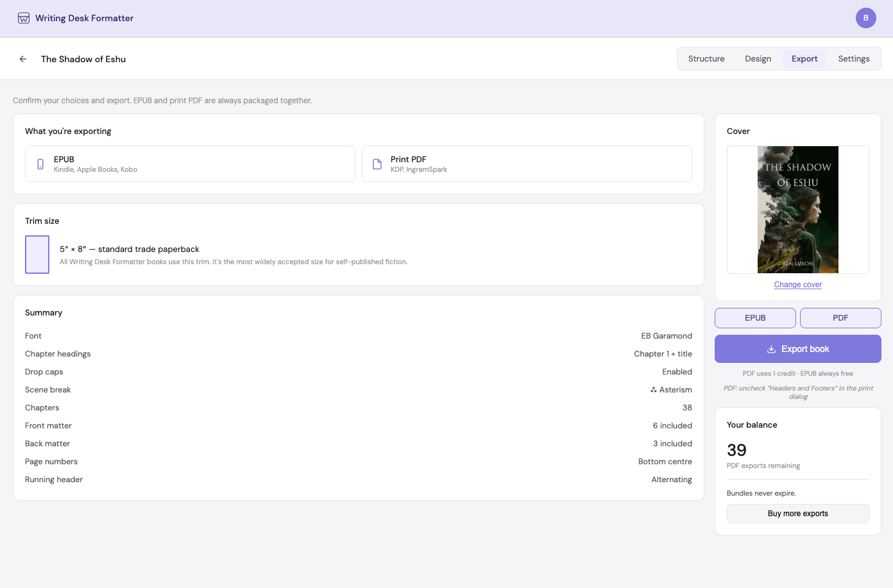893x588 pixels.
Task: Click the Your balance heading
Action: pyautogui.click(x=752, y=425)
